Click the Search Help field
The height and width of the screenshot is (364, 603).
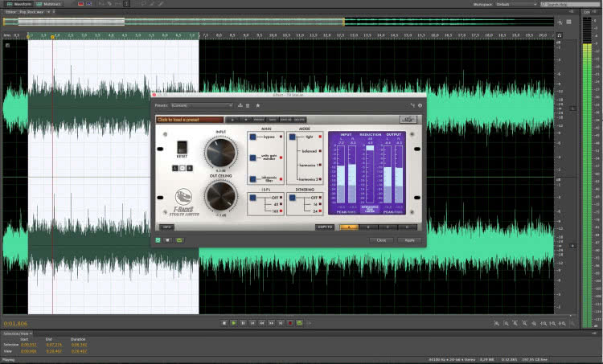[x=570, y=4]
